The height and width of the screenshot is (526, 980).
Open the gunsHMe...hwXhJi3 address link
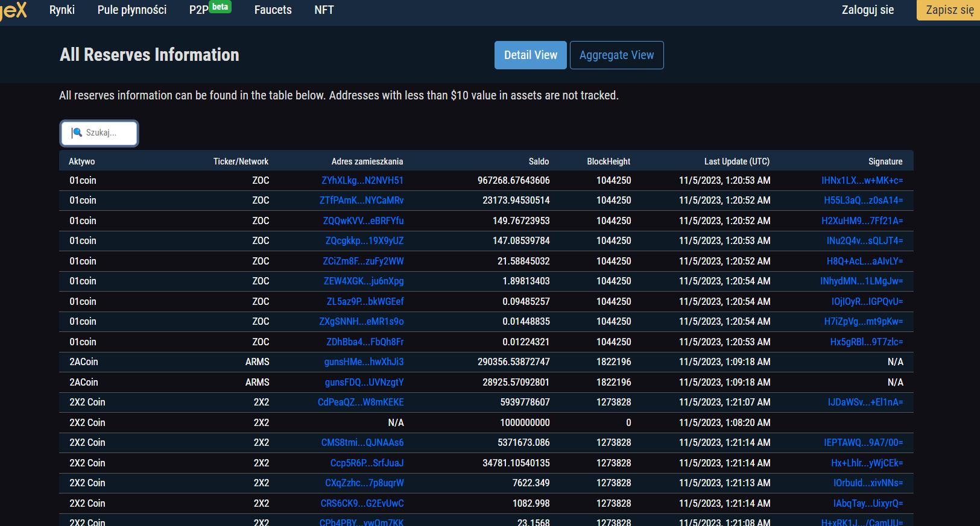pos(364,362)
